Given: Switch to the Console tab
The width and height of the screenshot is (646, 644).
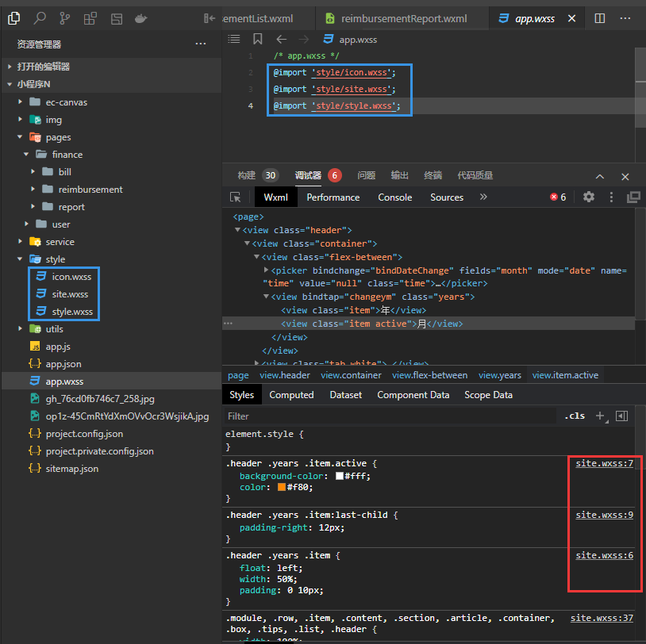Looking at the screenshot, I should 394,197.
